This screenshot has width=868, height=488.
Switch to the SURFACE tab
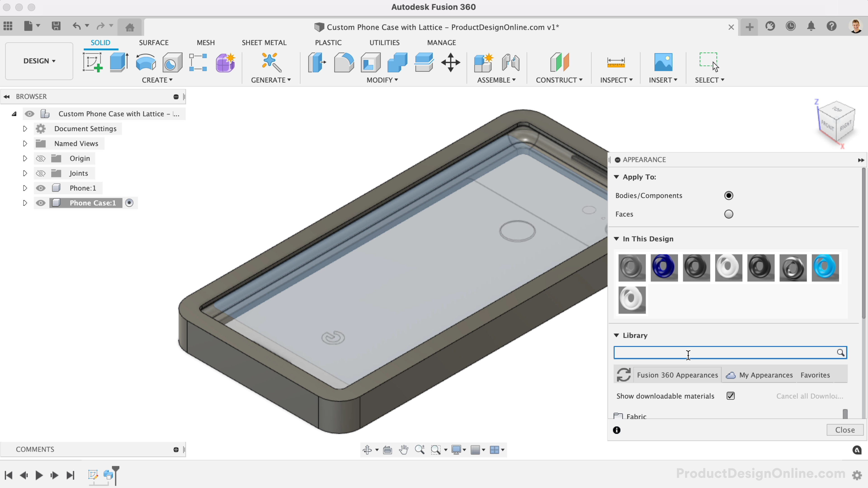(x=154, y=43)
